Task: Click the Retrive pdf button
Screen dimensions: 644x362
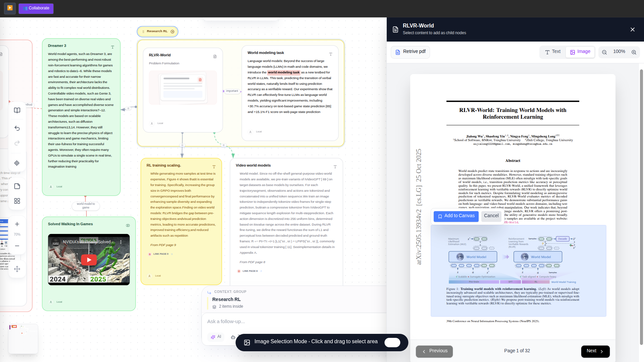Action: tap(410, 52)
